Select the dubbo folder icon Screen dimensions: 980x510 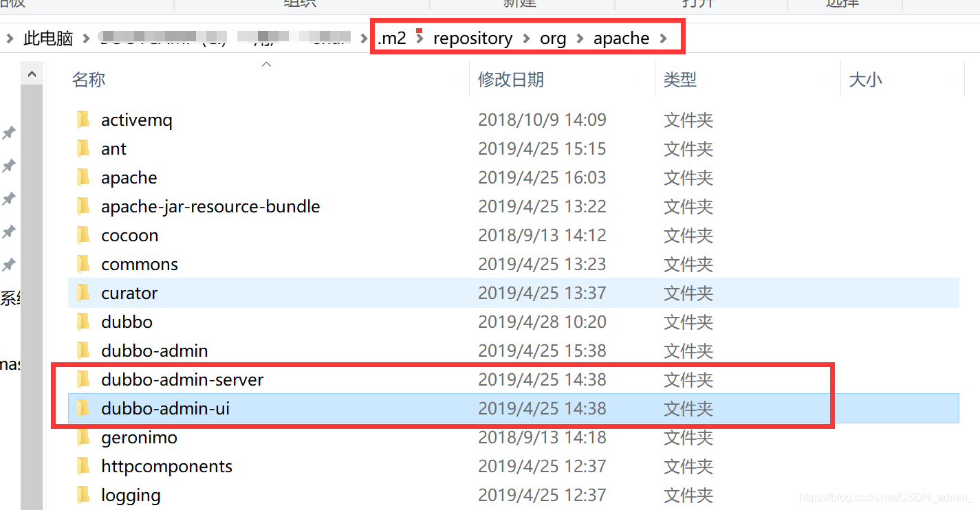(83, 322)
